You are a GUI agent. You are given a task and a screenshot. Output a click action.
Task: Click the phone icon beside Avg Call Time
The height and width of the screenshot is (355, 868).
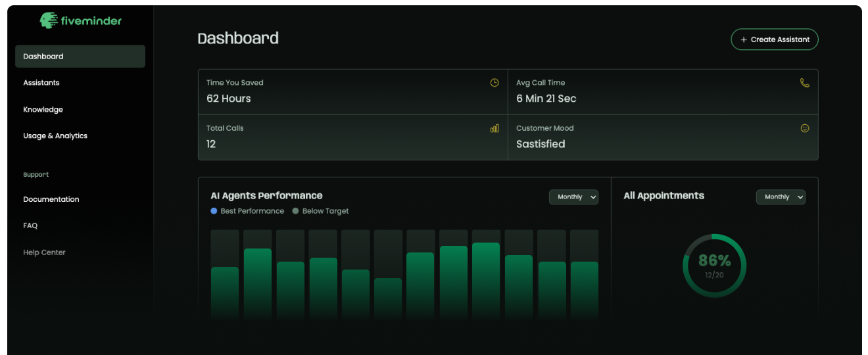[804, 83]
